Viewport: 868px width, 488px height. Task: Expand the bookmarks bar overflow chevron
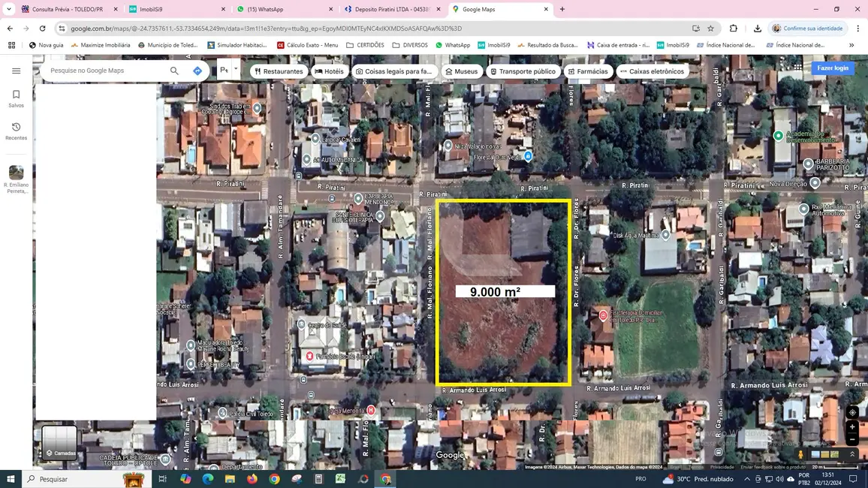click(x=851, y=45)
